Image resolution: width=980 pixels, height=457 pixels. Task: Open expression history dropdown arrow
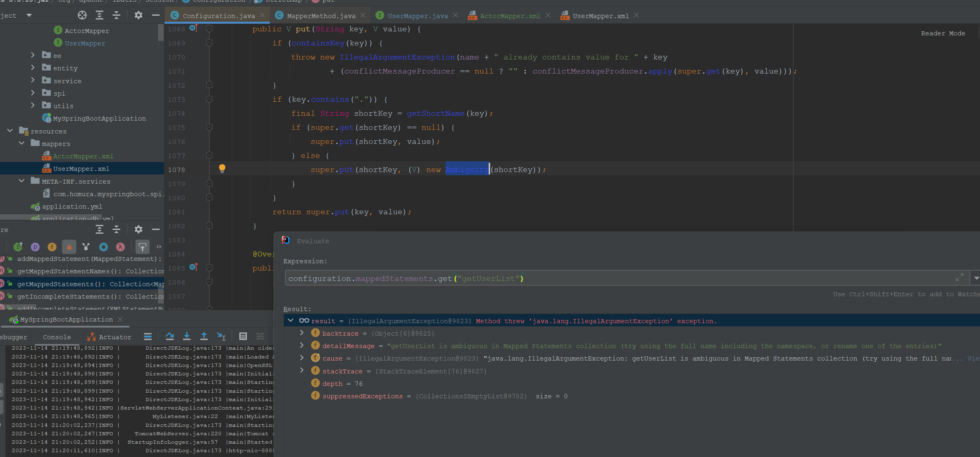tap(976, 278)
